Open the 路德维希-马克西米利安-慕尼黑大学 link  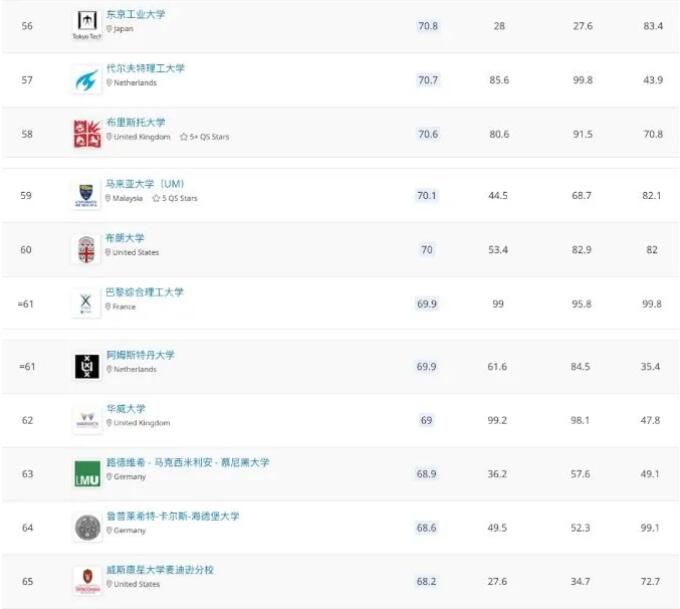[x=188, y=462]
